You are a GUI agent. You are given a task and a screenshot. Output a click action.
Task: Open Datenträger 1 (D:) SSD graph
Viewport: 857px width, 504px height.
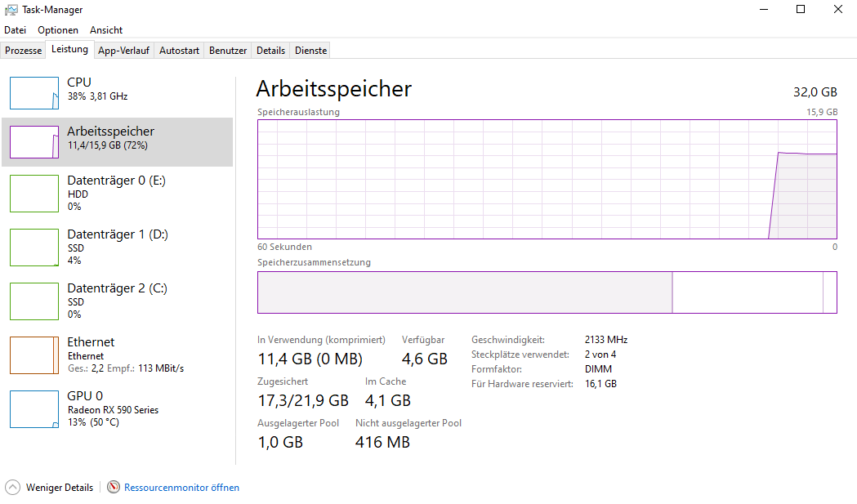34,248
